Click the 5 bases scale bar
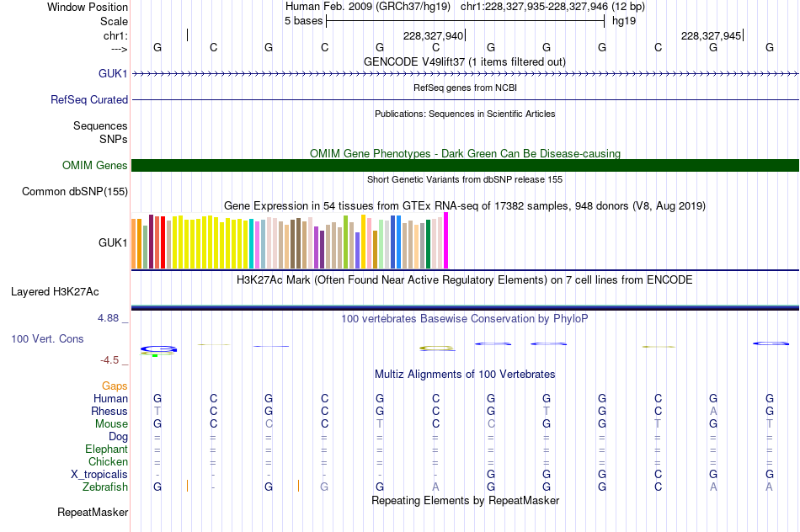Viewport: 800px width, 532px height. (x=466, y=21)
